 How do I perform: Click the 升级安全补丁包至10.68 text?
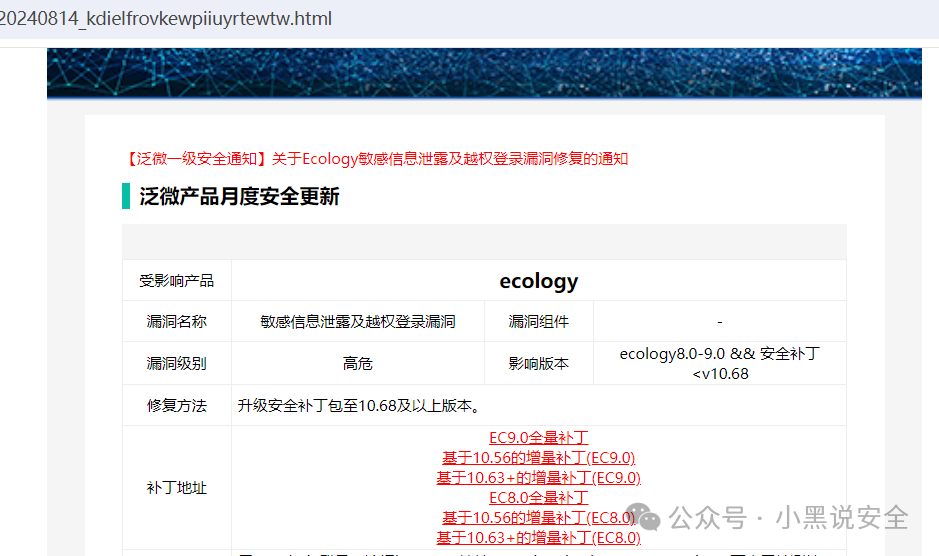[x=359, y=406]
